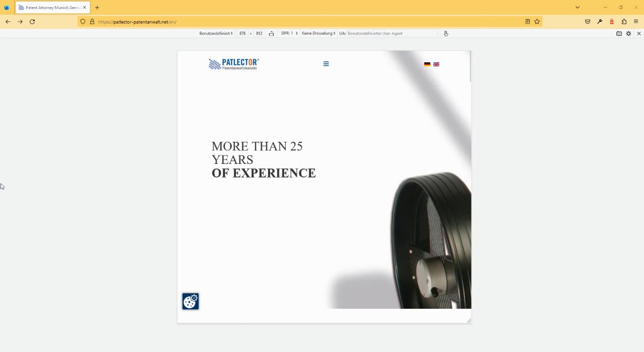Close responsive design mode
644x352 pixels.
[639, 33]
